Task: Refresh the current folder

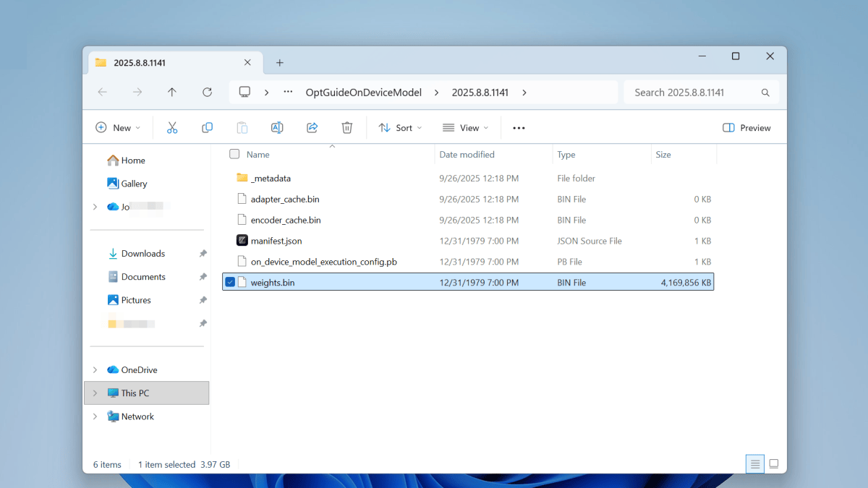Action: pos(207,93)
